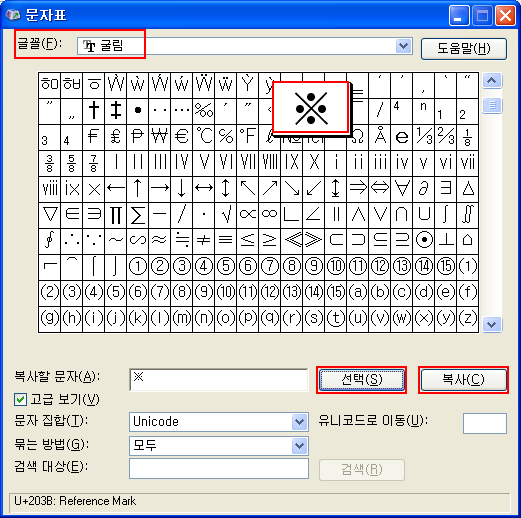
Task: Toggle the 고급 보기 advanced view checkbox
Action: tap(20, 399)
